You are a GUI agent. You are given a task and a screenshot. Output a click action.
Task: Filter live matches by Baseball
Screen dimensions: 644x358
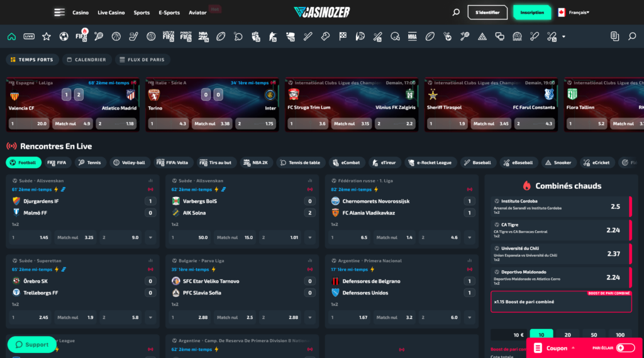(x=477, y=163)
